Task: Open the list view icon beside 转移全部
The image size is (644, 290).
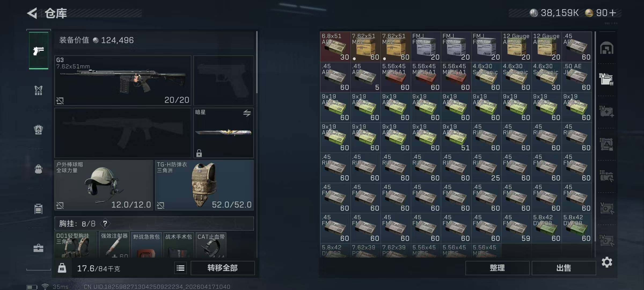Action: (180, 268)
